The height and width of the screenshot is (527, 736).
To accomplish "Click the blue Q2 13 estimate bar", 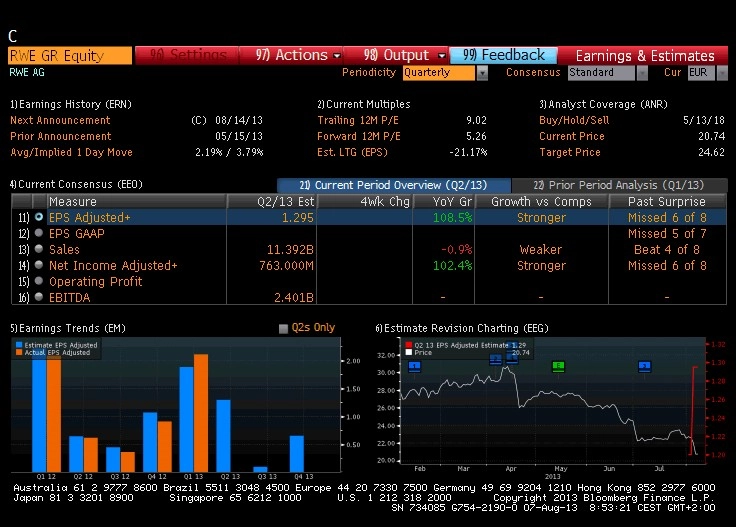I will coord(223,436).
